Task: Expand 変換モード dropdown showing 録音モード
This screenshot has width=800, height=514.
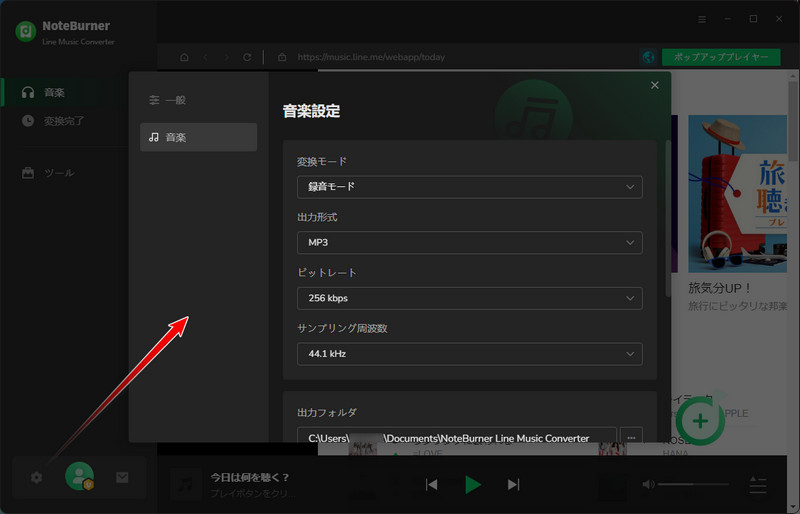Action: pos(469,187)
